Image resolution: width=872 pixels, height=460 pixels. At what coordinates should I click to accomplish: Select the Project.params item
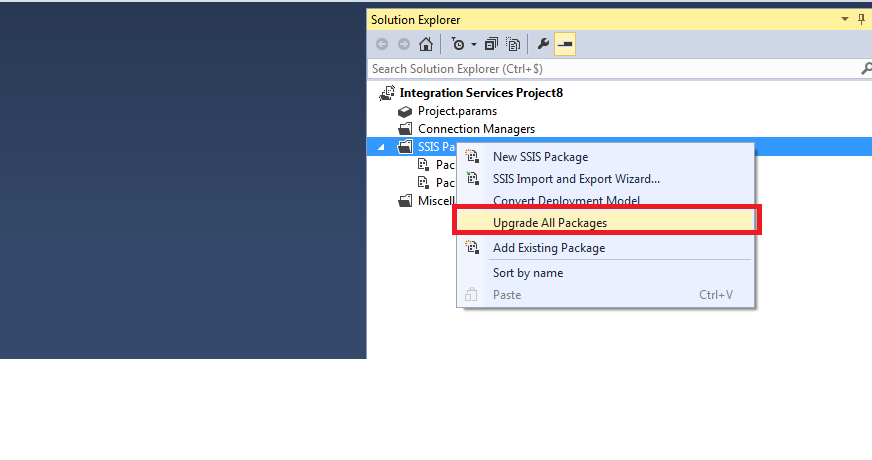457,111
